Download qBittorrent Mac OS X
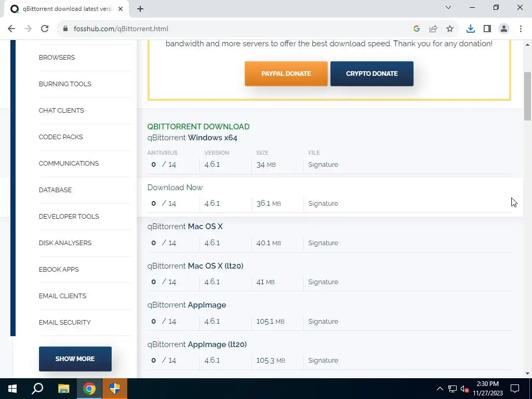The width and height of the screenshot is (532, 399). point(185,227)
